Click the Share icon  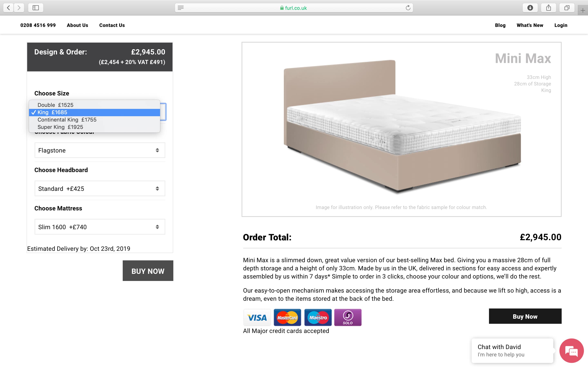[x=548, y=8]
